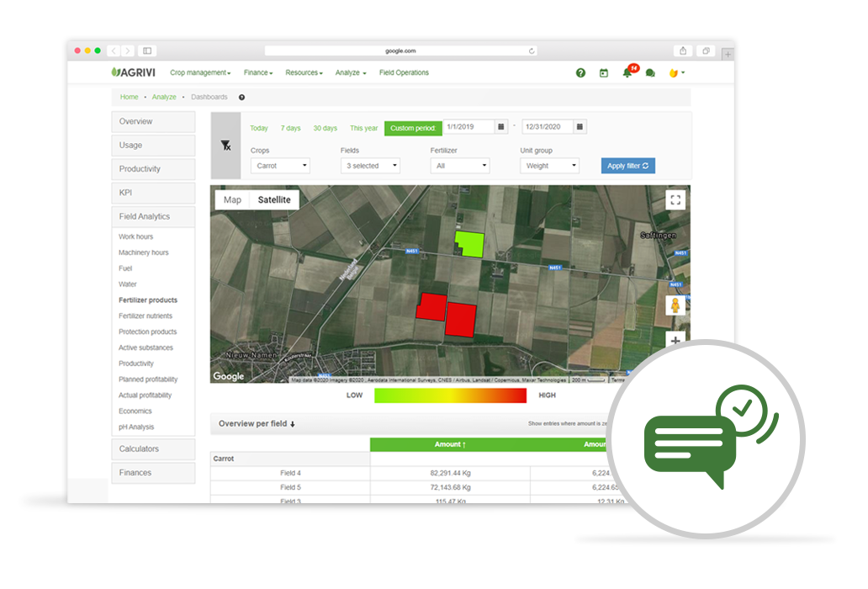This screenshot has width=868, height=589.
Task: Open Overview sidebar section
Action: pos(153,122)
